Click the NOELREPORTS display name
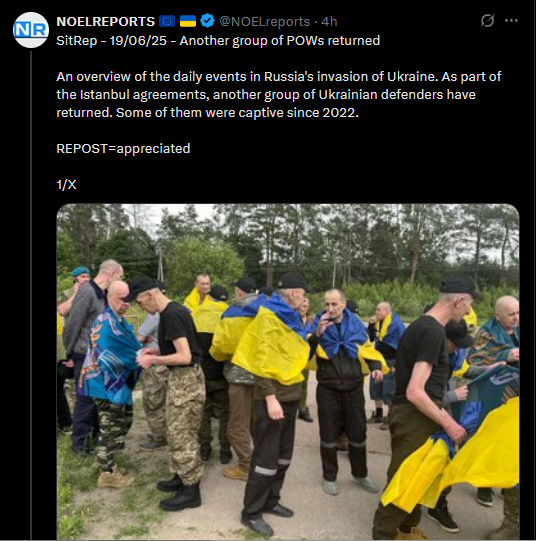This screenshot has height=541, width=536. 106,21
